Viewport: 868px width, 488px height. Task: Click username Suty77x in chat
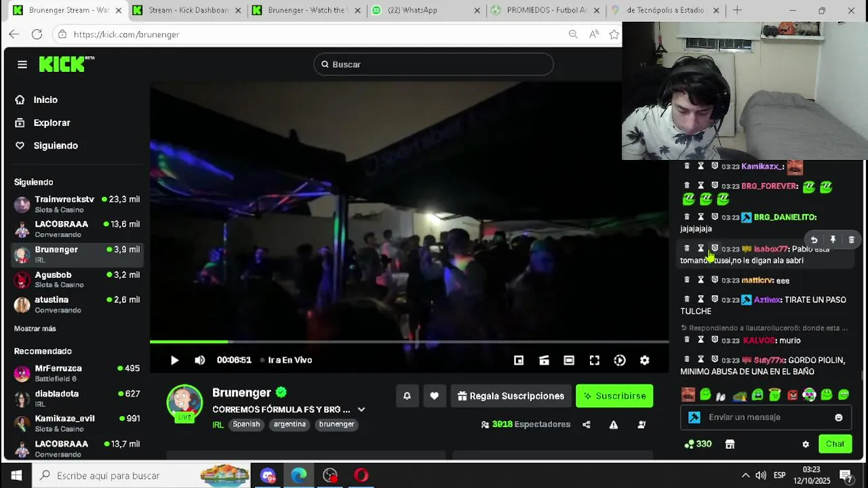[x=770, y=361]
